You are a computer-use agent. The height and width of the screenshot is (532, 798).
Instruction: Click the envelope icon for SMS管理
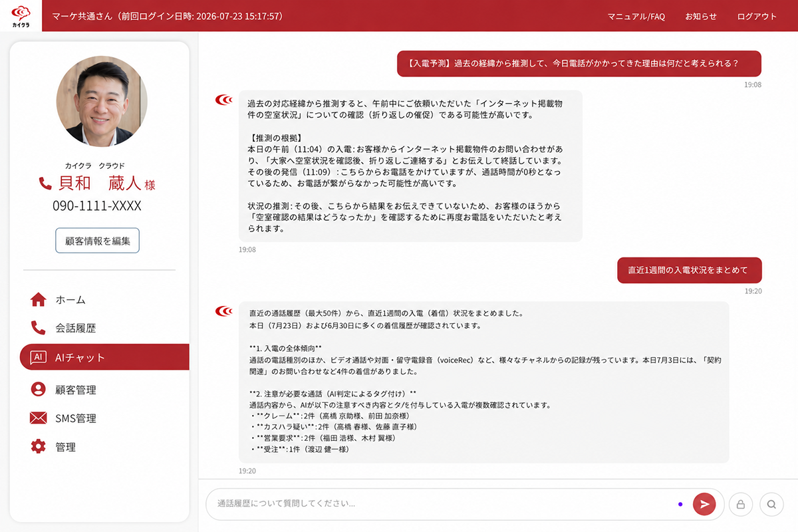click(39, 418)
